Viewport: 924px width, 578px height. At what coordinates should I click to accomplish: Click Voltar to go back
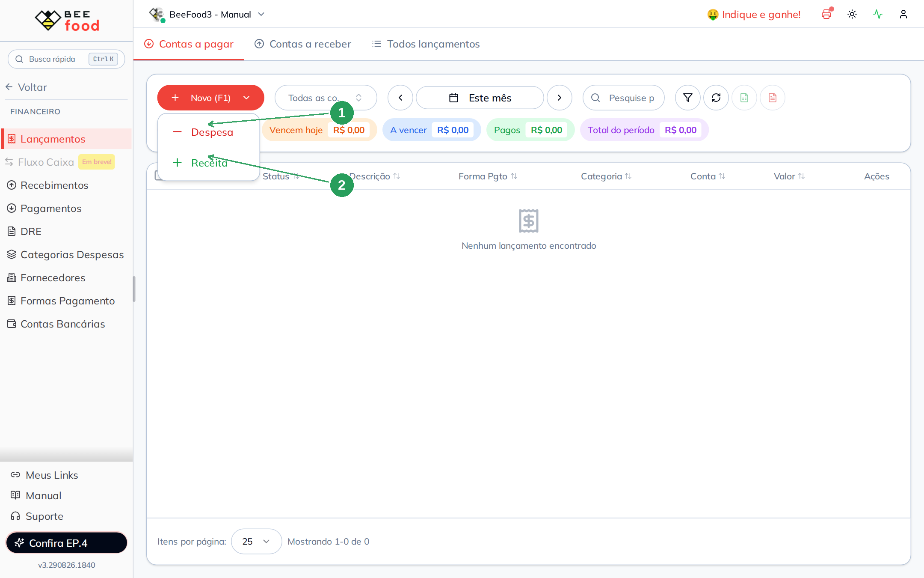[27, 87]
